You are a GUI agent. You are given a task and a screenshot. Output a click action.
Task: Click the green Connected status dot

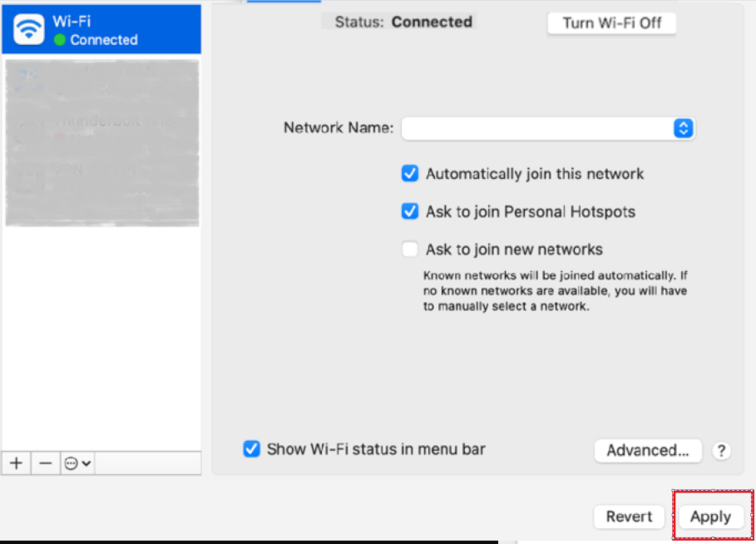coord(59,40)
